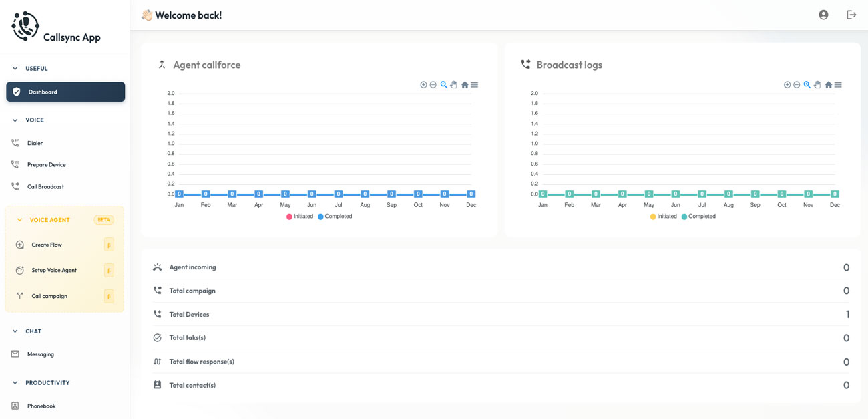Activate box zoom on the Agent callforce chart

click(443, 84)
